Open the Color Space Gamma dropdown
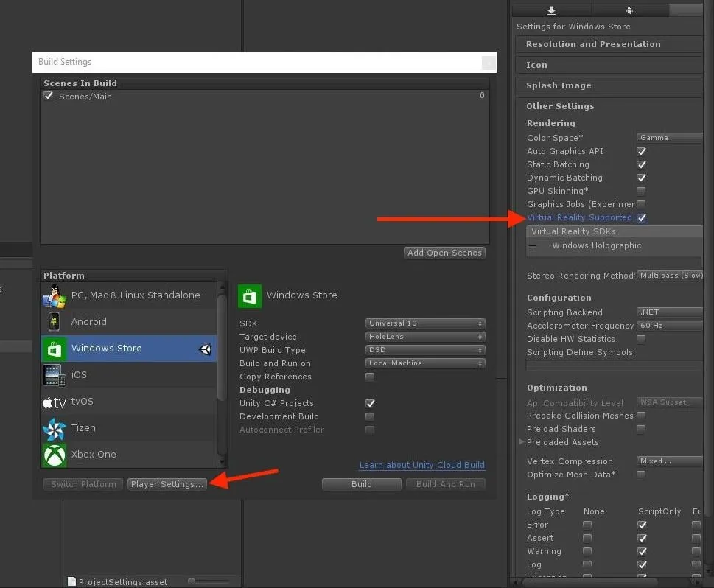Image resolution: width=714 pixels, height=588 pixels. [x=669, y=138]
